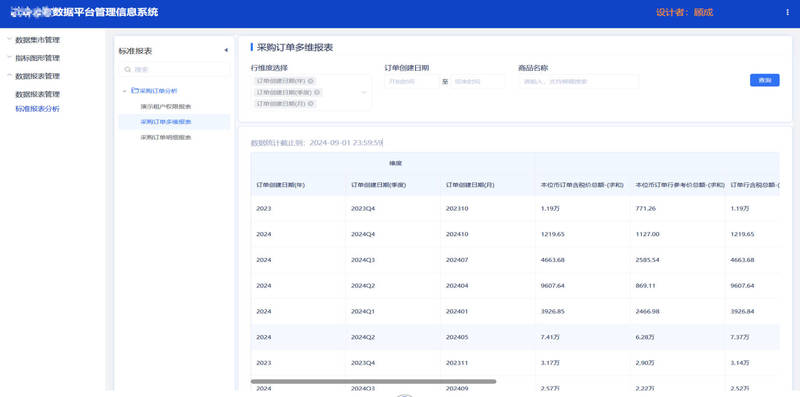800x397 pixels.
Task: Click the order end date field
Action: [478, 81]
